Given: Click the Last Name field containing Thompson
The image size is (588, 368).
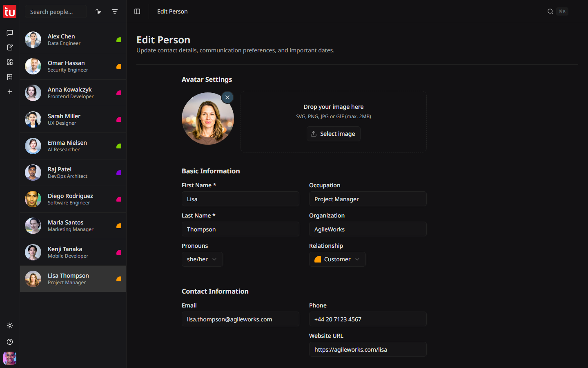Looking at the screenshot, I should click(x=241, y=229).
